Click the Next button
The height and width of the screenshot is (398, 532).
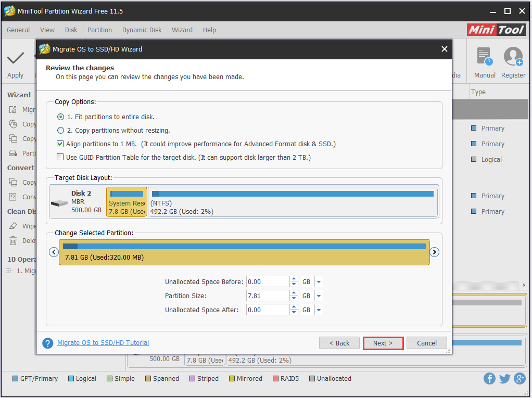pyautogui.click(x=383, y=343)
